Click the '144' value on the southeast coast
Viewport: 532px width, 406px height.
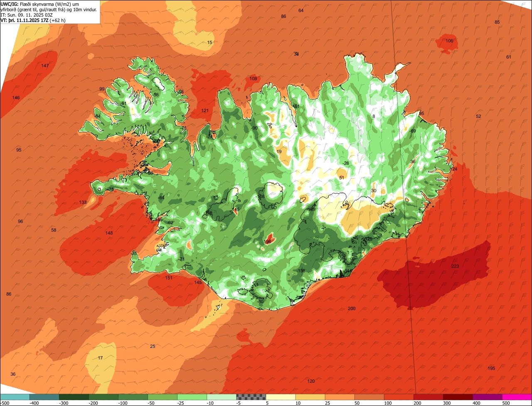tap(348, 271)
